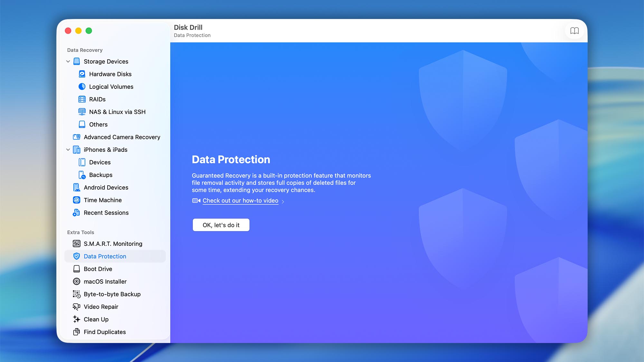This screenshot has height=362, width=644.
Task: Click the Boot Drive icon
Action: pyautogui.click(x=77, y=269)
